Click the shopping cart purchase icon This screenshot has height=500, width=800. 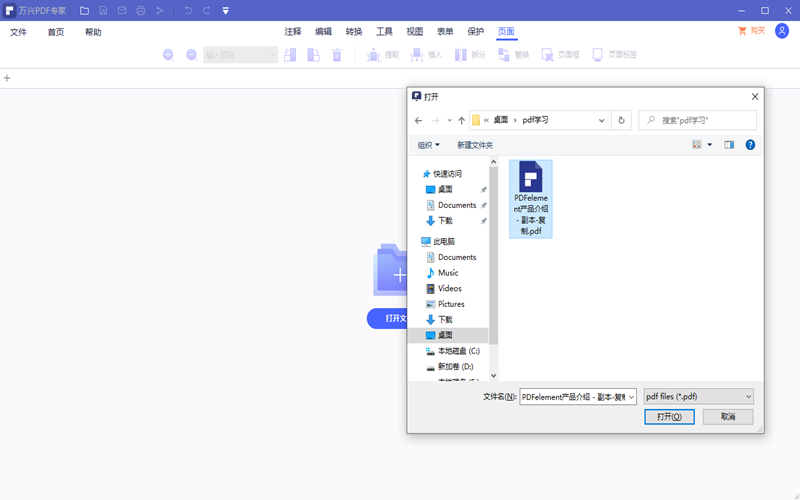click(x=742, y=32)
